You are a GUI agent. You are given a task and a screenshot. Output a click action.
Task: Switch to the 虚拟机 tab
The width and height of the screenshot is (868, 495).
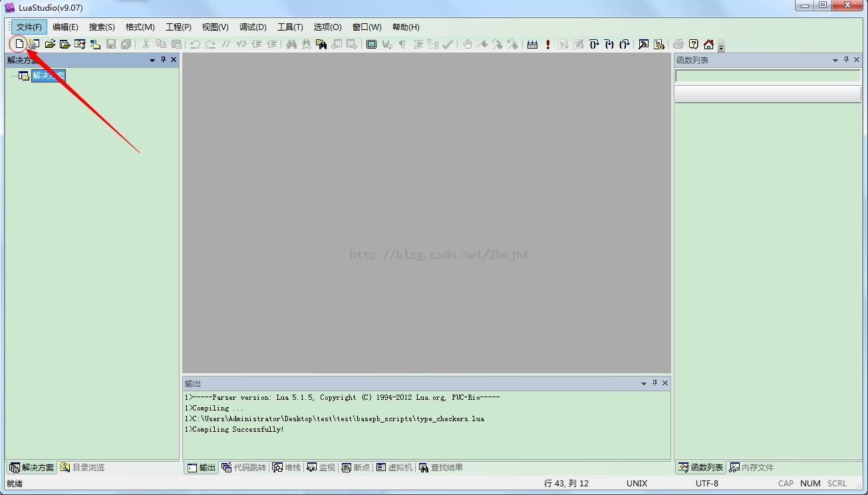coord(394,468)
